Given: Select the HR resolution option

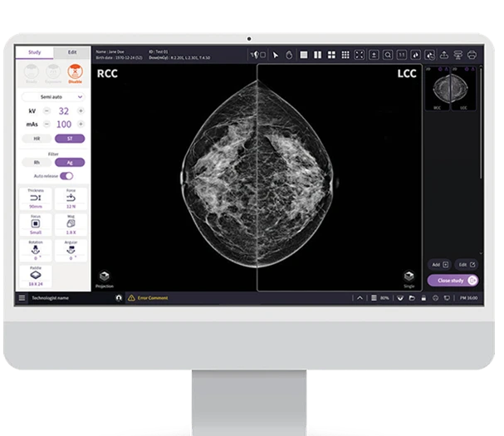Looking at the screenshot, I should (x=37, y=139).
